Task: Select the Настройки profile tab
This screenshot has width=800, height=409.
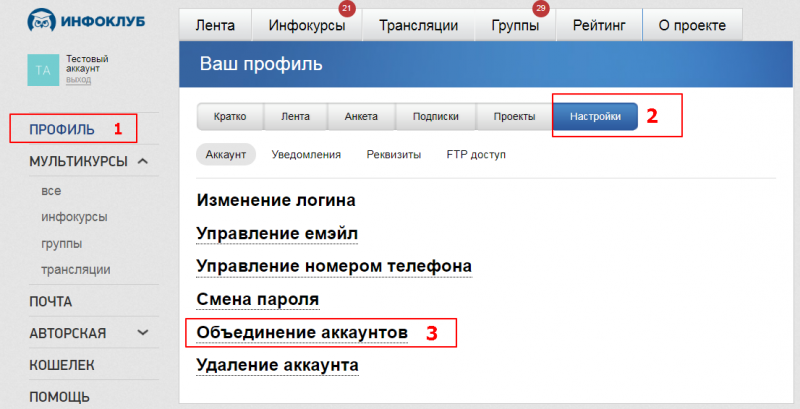Action: point(595,116)
